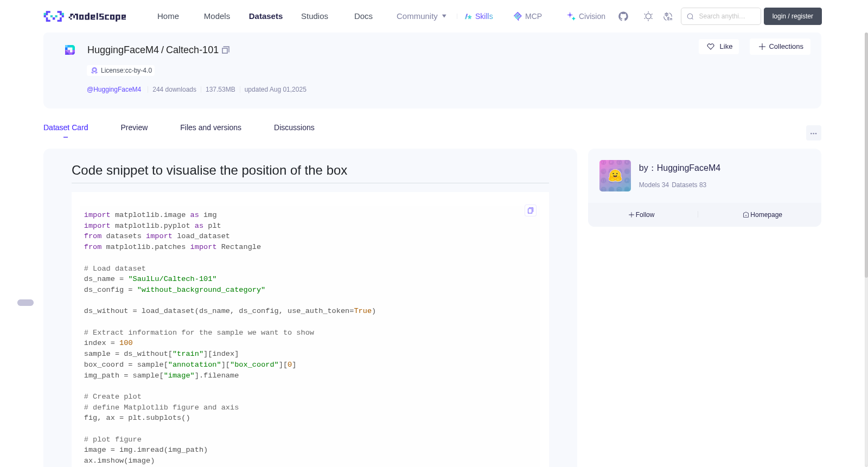Viewport: 868px width, 467px height.
Task: Visit the author's Homepage
Action: pyautogui.click(x=762, y=215)
